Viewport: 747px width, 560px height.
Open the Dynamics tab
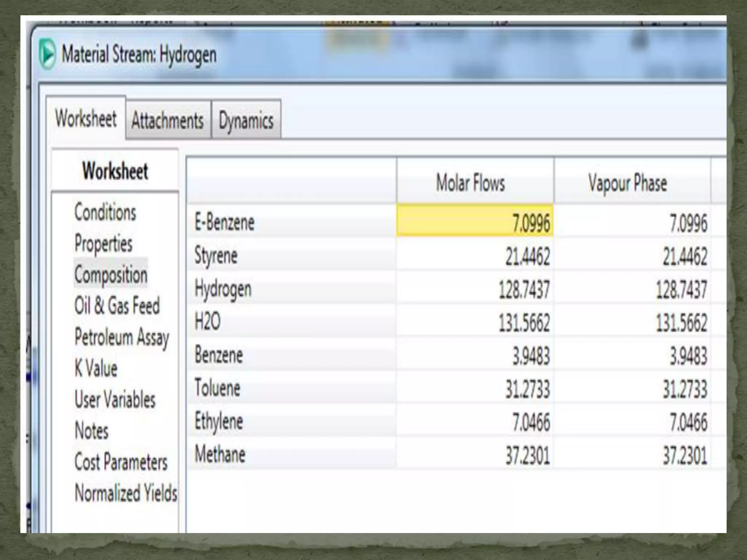click(246, 120)
